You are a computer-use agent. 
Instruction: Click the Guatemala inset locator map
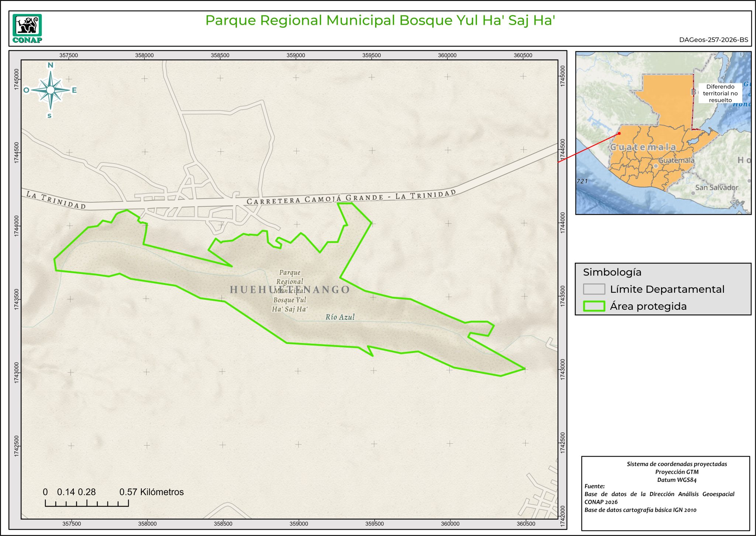663,133
